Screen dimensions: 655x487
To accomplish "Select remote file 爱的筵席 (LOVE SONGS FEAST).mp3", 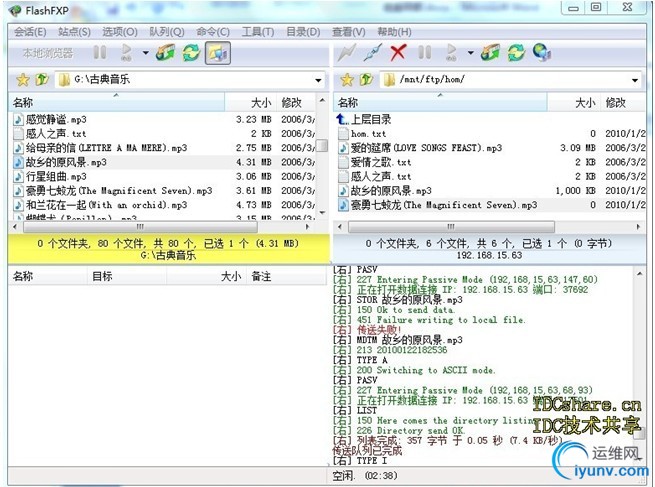I will click(x=490, y=148).
